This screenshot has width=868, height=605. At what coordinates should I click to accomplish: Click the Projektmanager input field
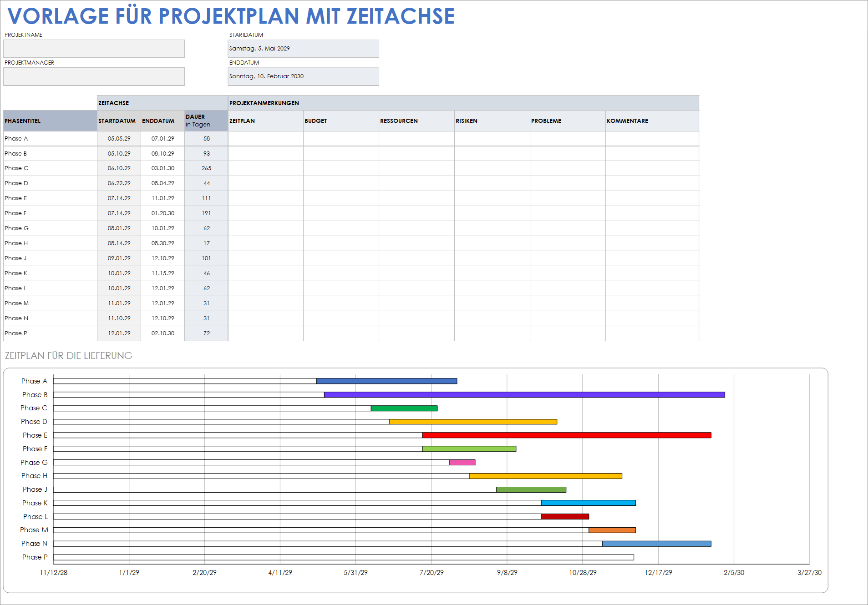(x=94, y=76)
